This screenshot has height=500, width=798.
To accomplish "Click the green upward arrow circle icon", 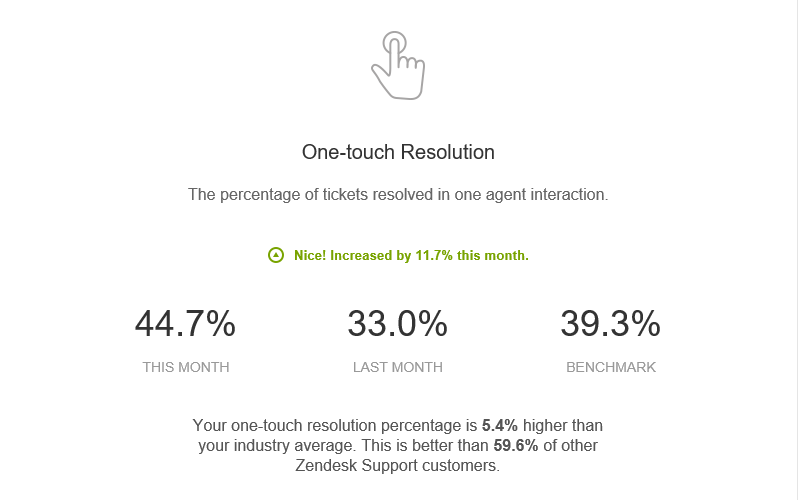I will click(x=276, y=255).
